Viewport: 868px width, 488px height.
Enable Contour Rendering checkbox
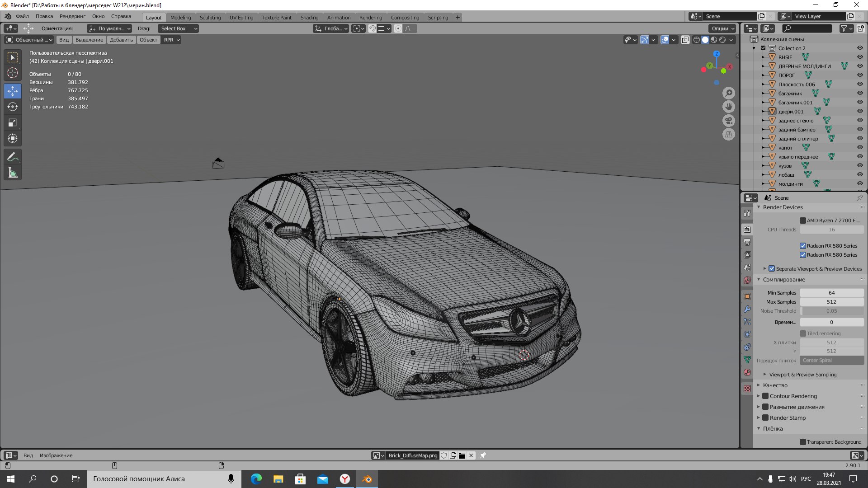point(765,396)
